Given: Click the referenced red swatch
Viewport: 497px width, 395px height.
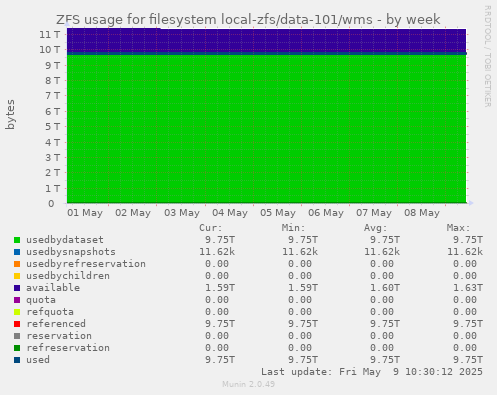Looking at the screenshot, I should tap(17, 324).
